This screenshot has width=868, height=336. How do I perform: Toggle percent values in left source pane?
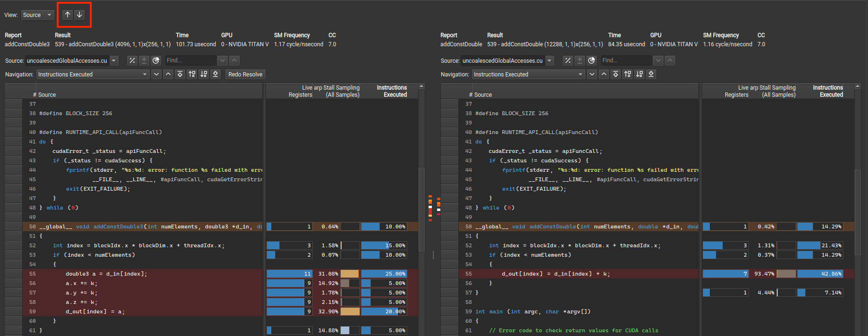point(132,60)
